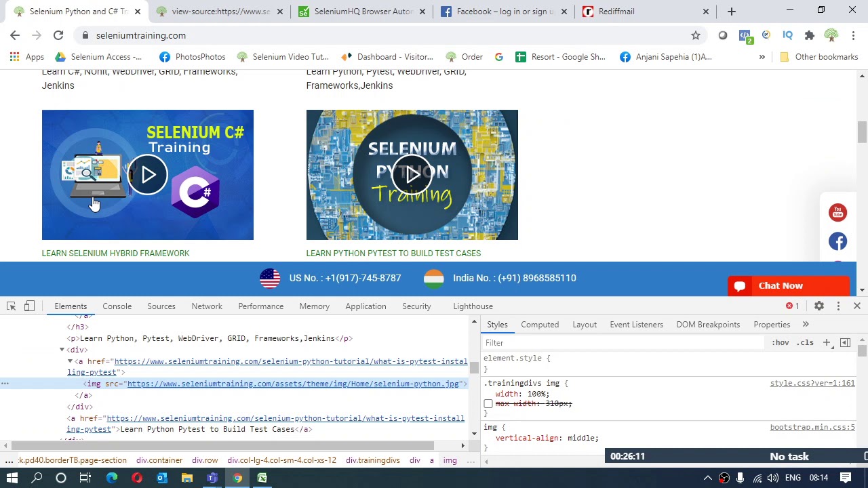Screen dimensions: 868x488
Task: Open Task View on taskbar
Action: tap(85, 479)
